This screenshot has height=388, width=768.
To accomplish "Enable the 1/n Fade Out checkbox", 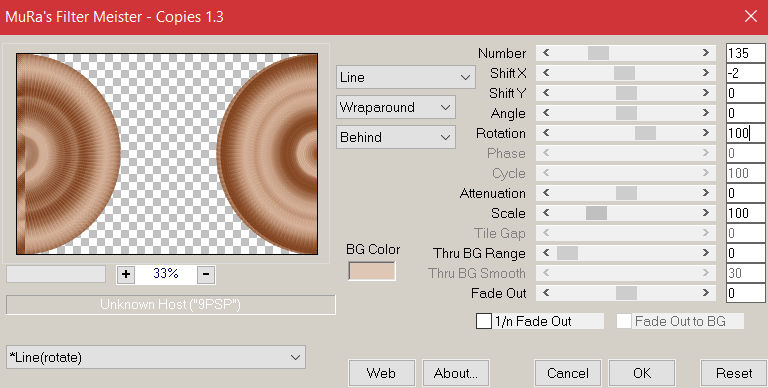I will [x=484, y=321].
